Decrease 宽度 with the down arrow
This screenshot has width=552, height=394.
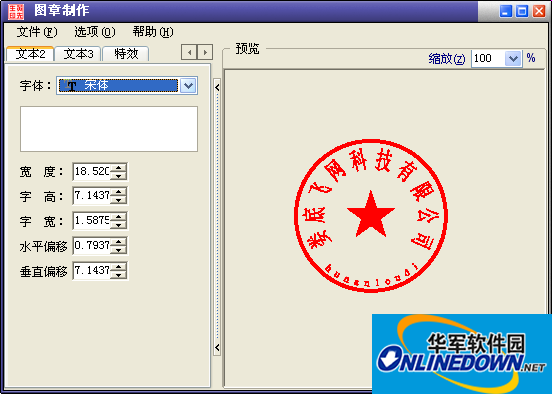coord(119,176)
